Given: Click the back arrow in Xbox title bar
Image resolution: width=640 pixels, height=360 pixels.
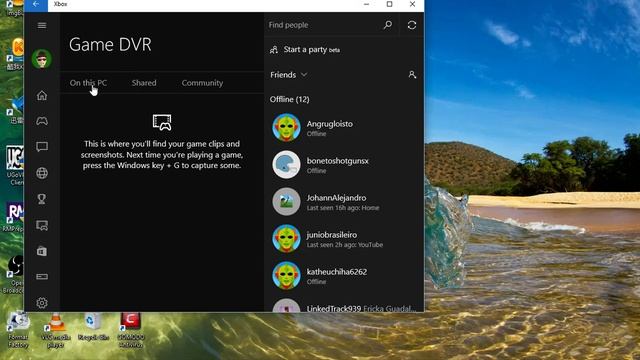Looking at the screenshot, I should (x=36, y=4).
